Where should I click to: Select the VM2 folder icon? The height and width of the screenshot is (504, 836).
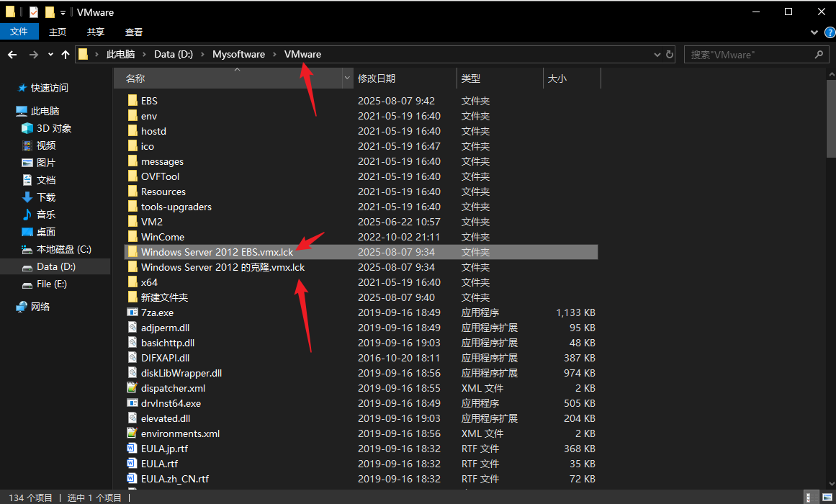pos(132,221)
